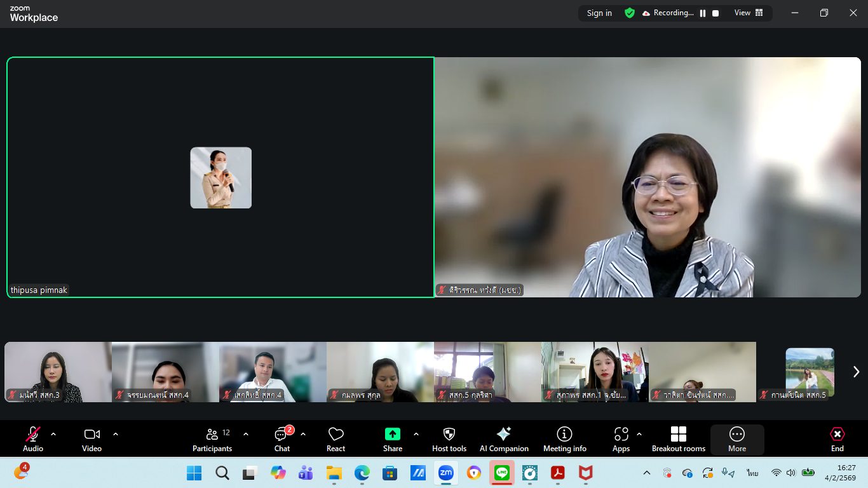Open the More options menu
Viewport: 868px width, 488px height.
click(737, 439)
